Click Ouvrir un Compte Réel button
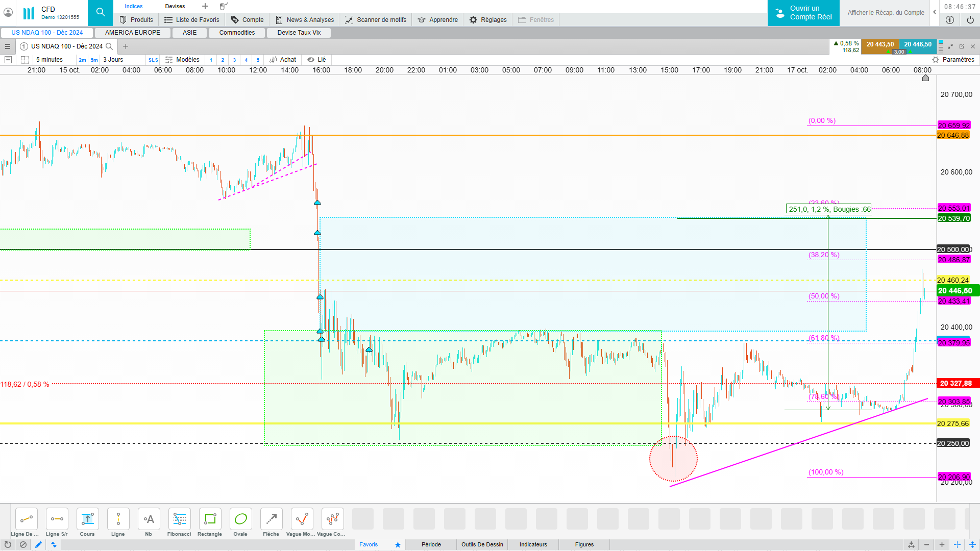Image resolution: width=980 pixels, height=551 pixels. 803,13
